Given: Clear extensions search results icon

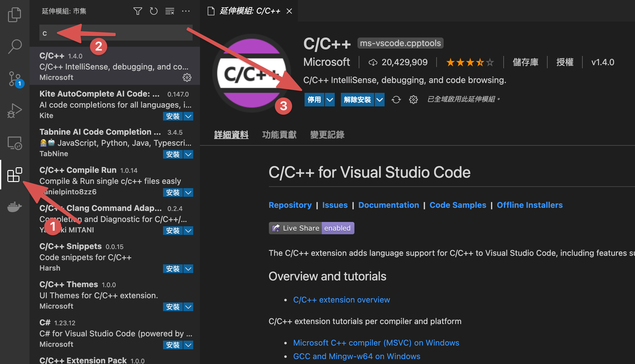Looking at the screenshot, I should [170, 11].
